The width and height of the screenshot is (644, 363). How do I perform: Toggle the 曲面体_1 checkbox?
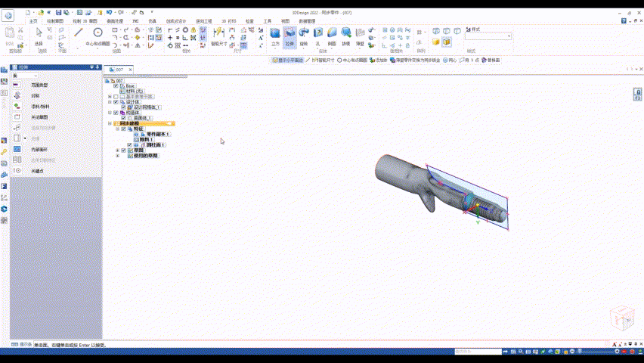click(124, 118)
